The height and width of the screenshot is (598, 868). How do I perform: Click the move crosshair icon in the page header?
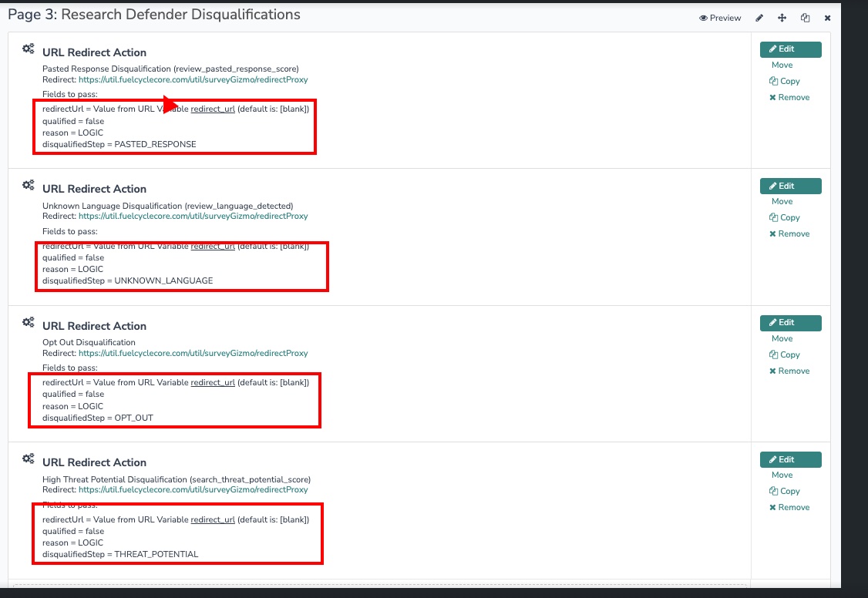[782, 18]
